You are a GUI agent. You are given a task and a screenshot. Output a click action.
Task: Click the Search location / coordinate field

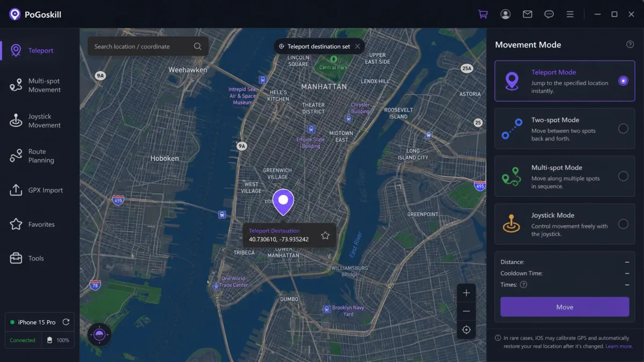148,47
